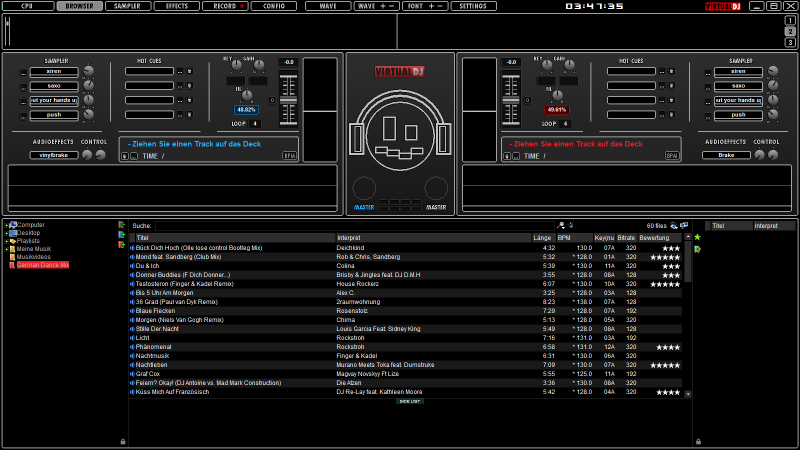The width and height of the screenshot is (800, 450).
Task: Click left deck 48.82% pitch display
Action: point(246,110)
